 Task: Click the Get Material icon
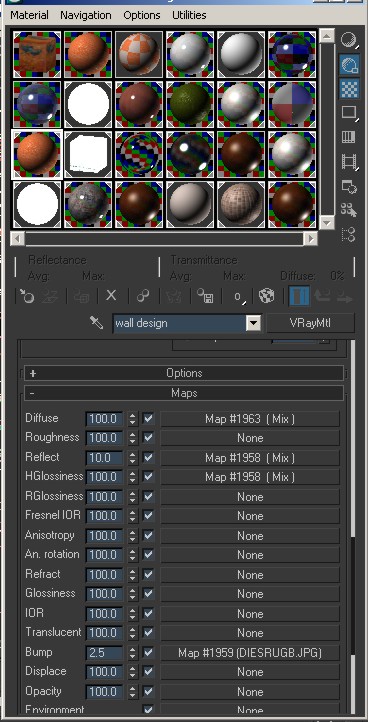click(26, 296)
